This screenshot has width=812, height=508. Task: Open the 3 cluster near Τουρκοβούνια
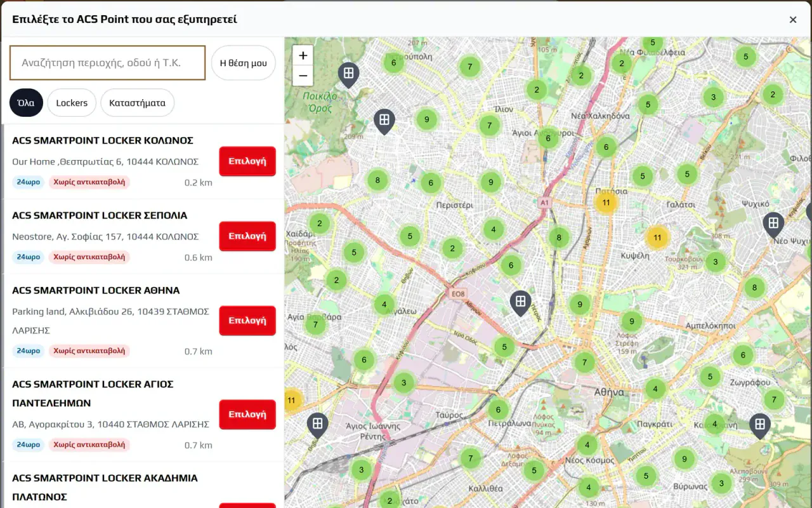point(716,262)
